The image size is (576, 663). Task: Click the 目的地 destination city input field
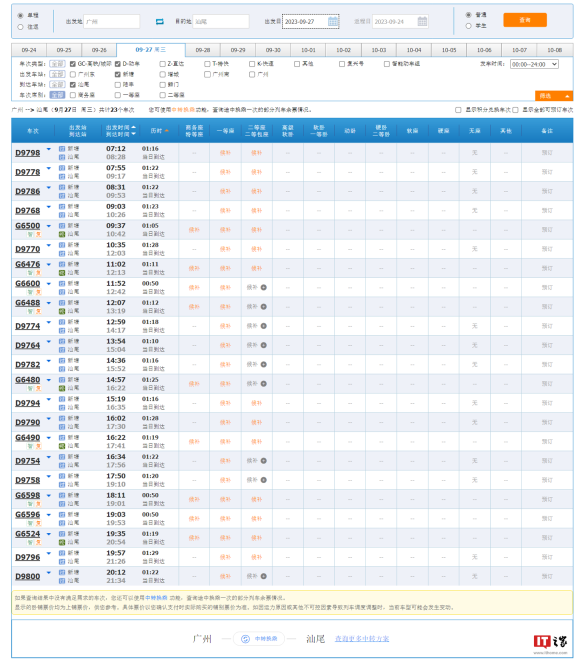coord(221,22)
